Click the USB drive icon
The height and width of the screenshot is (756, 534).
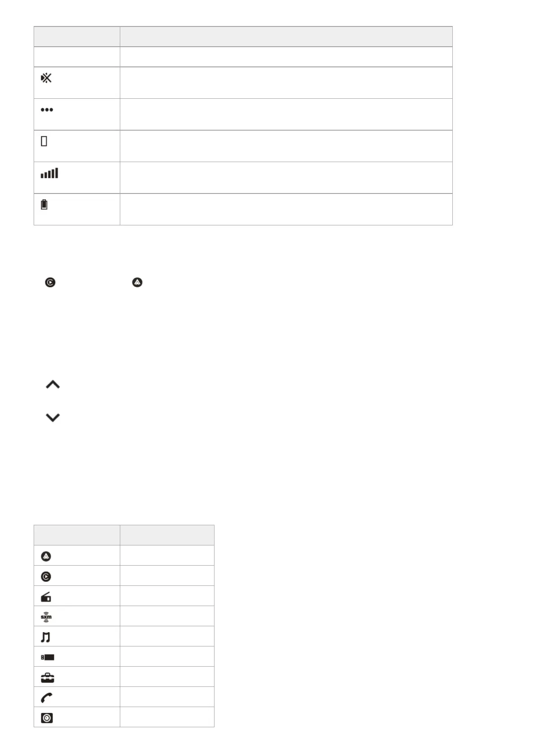click(48, 657)
